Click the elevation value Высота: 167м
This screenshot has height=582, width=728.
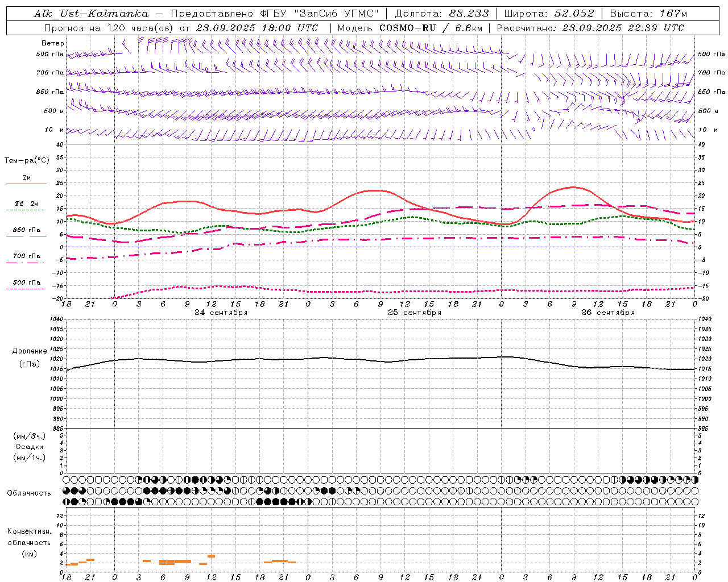(x=648, y=14)
